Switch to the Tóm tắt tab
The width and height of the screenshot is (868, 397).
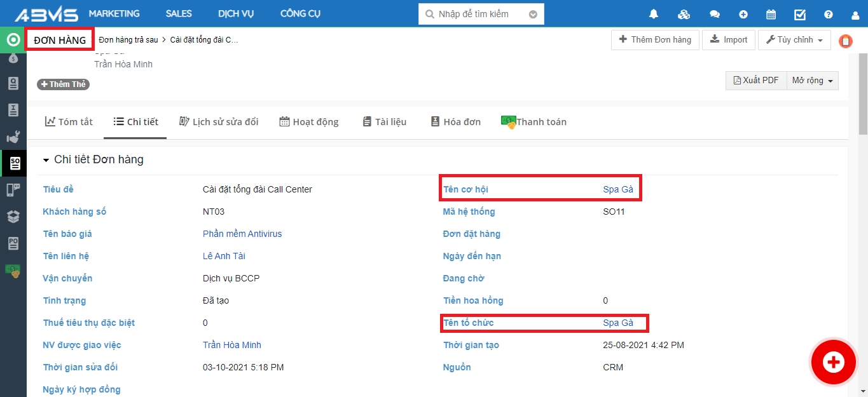(x=69, y=122)
